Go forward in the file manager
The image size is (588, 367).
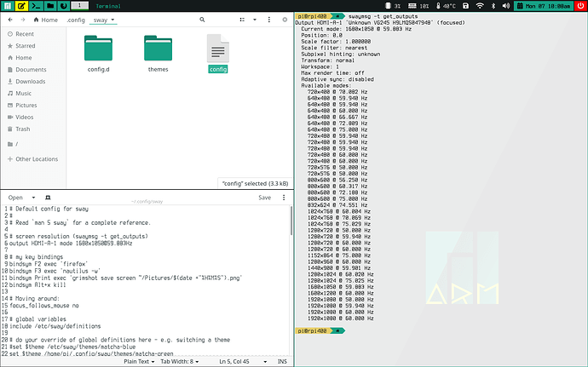point(23,20)
